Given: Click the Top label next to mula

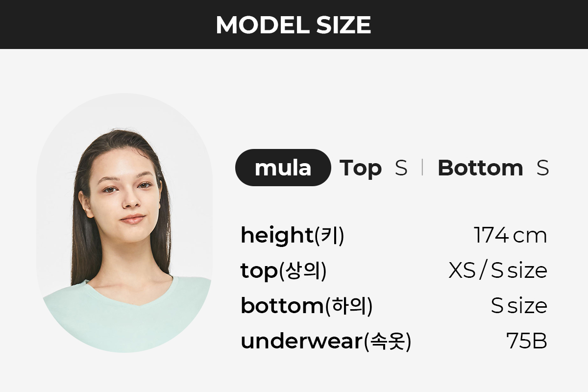Looking at the screenshot, I should pos(361,168).
